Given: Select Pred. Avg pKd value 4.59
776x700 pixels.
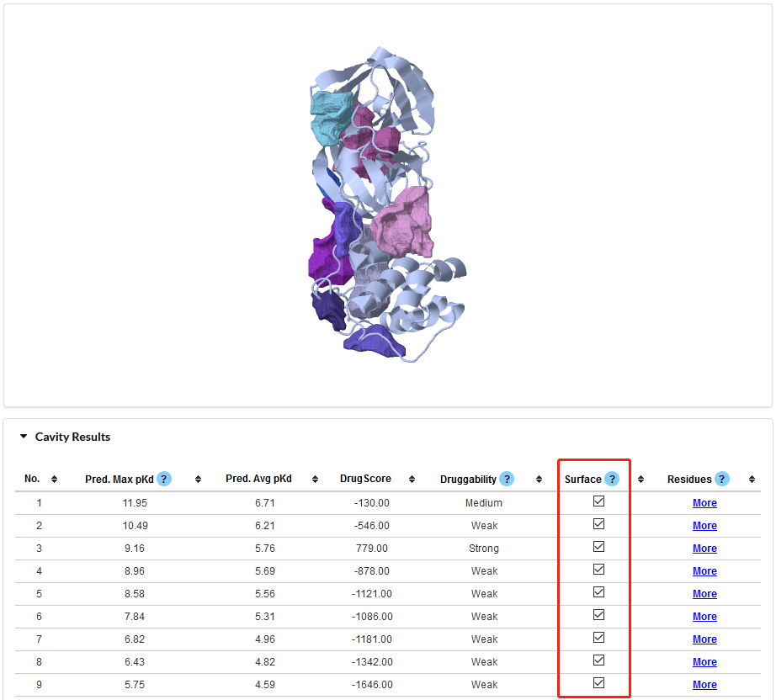Looking at the screenshot, I should (265, 685).
